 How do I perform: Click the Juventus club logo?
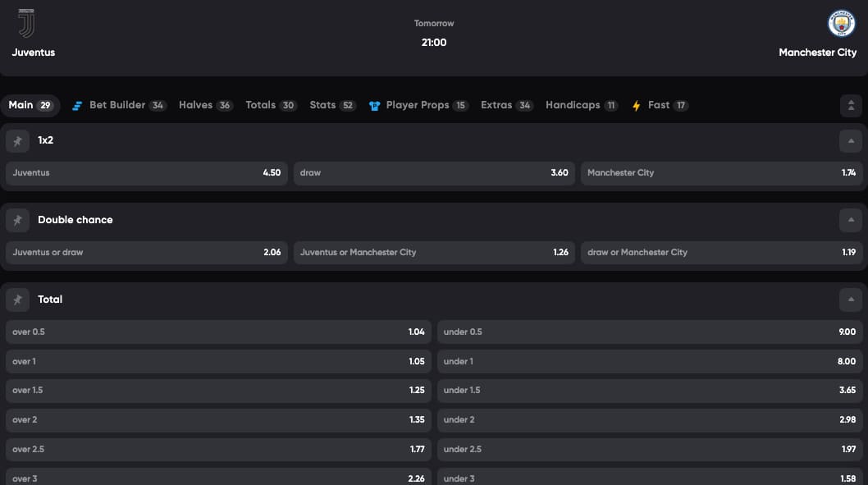point(26,23)
